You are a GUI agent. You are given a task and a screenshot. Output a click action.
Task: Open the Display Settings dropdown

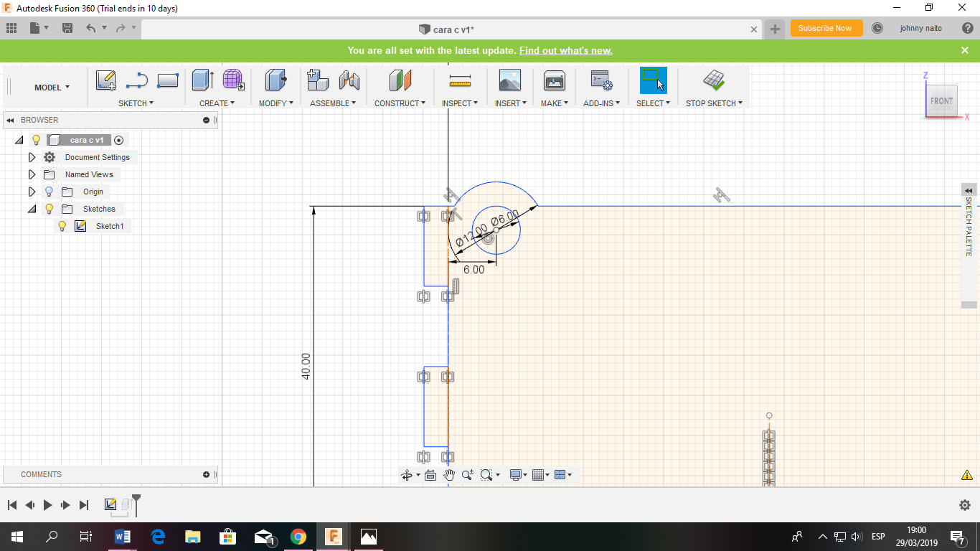518,474
